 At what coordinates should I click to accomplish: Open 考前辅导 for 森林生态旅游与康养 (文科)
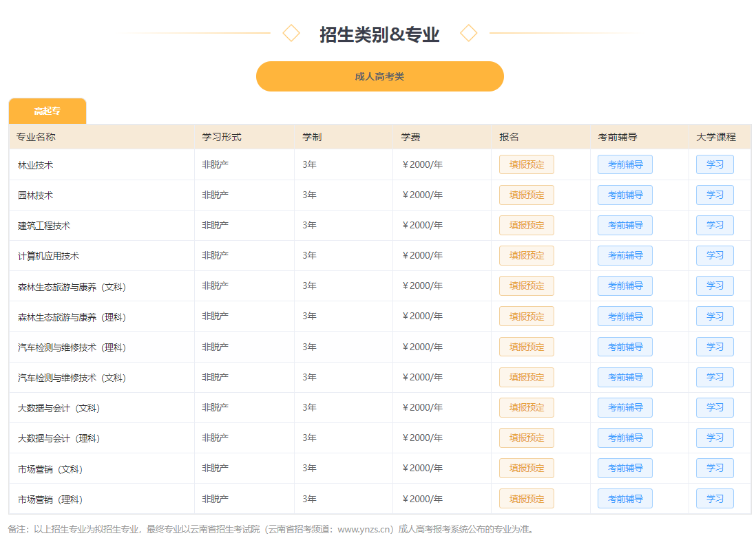coord(625,286)
